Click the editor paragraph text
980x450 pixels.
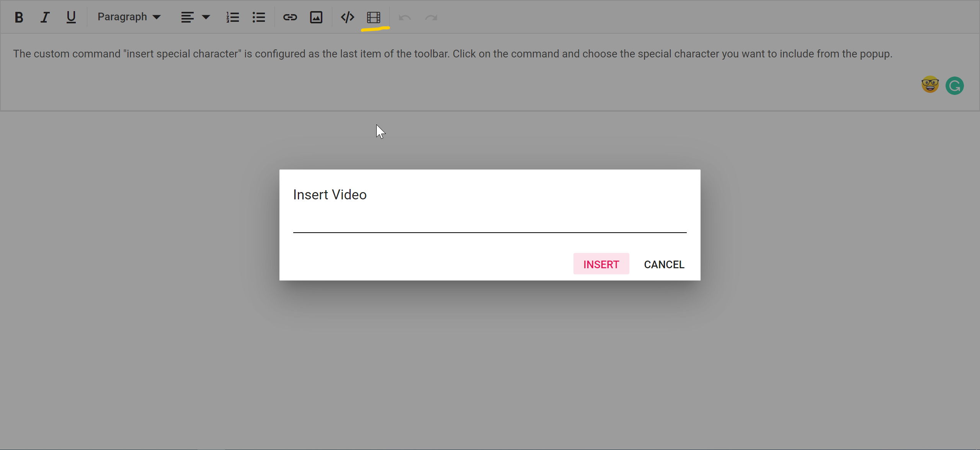point(452,54)
